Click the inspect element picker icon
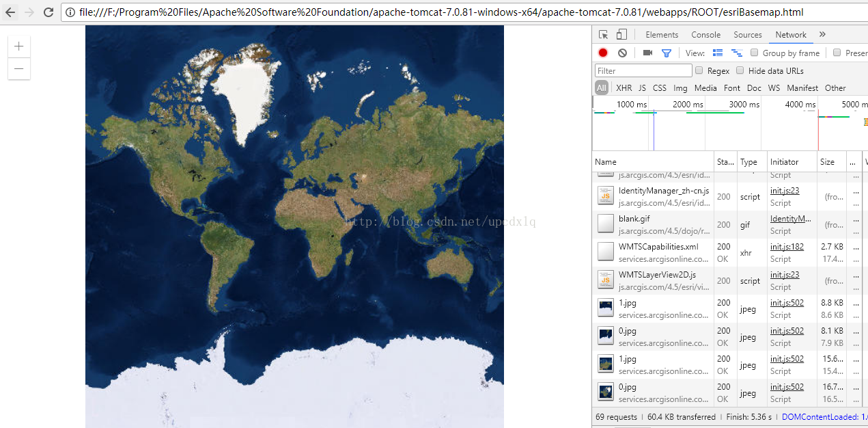Viewport: 868px width, 428px height. [604, 35]
